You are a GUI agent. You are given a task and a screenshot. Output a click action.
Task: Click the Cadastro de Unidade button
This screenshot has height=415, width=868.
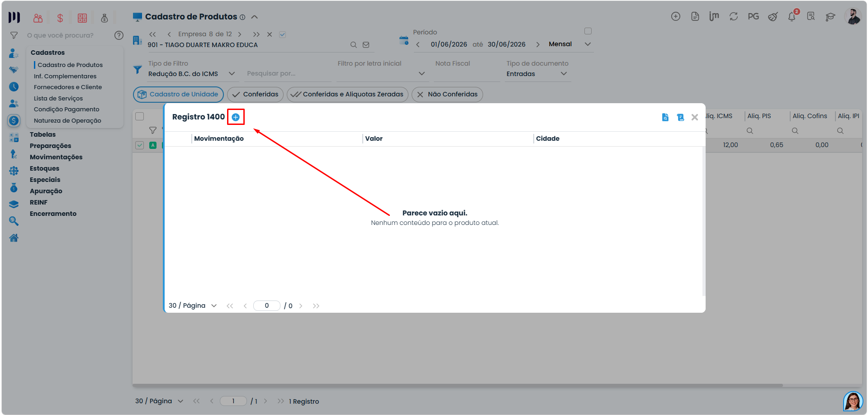tap(178, 95)
